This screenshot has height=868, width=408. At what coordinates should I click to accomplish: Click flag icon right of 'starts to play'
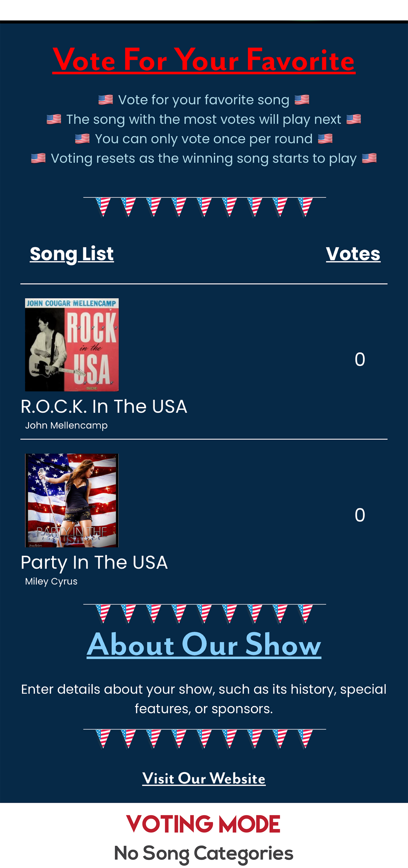coord(369,158)
